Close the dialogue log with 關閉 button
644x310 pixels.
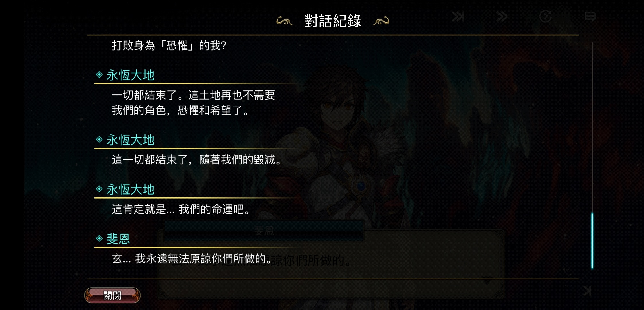coord(112,295)
